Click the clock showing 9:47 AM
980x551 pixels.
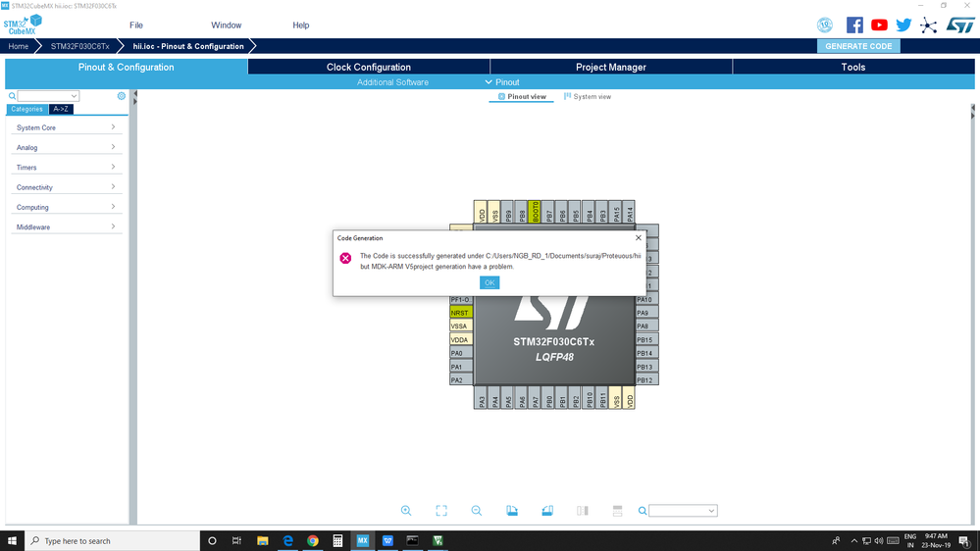point(936,536)
